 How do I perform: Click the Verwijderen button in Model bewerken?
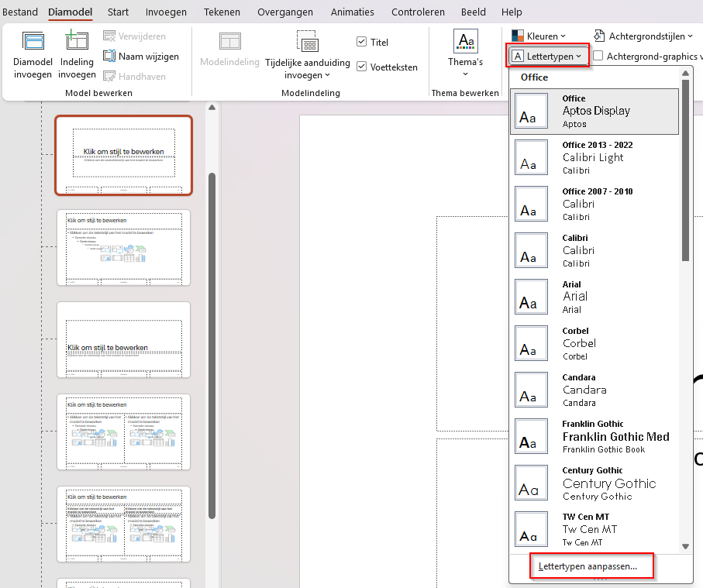tap(134, 36)
